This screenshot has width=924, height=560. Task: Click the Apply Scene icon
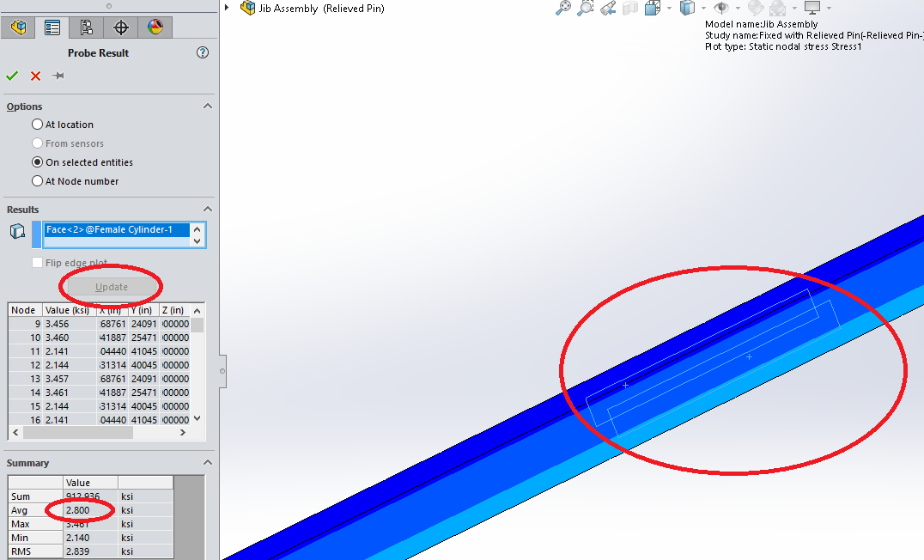pyautogui.click(x=778, y=9)
